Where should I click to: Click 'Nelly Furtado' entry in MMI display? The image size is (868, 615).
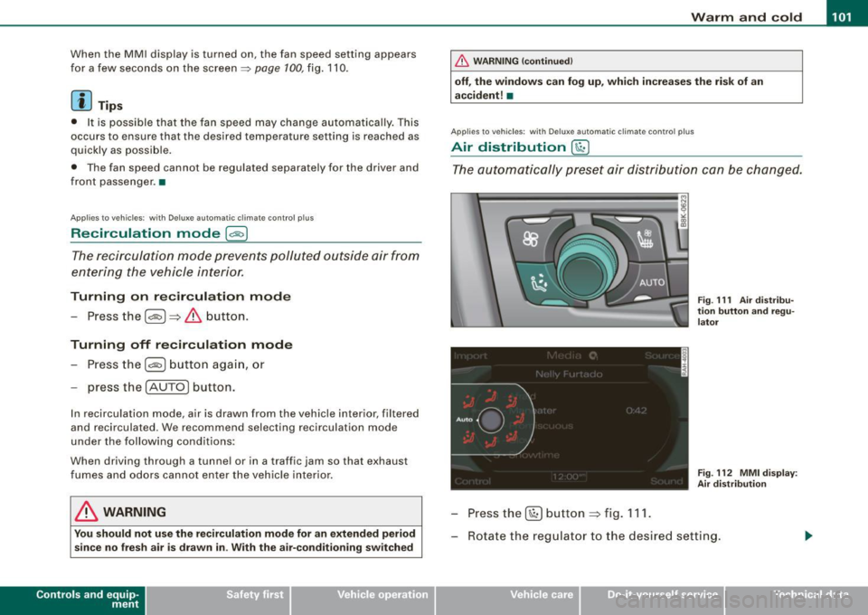click(x=569, y=374)
